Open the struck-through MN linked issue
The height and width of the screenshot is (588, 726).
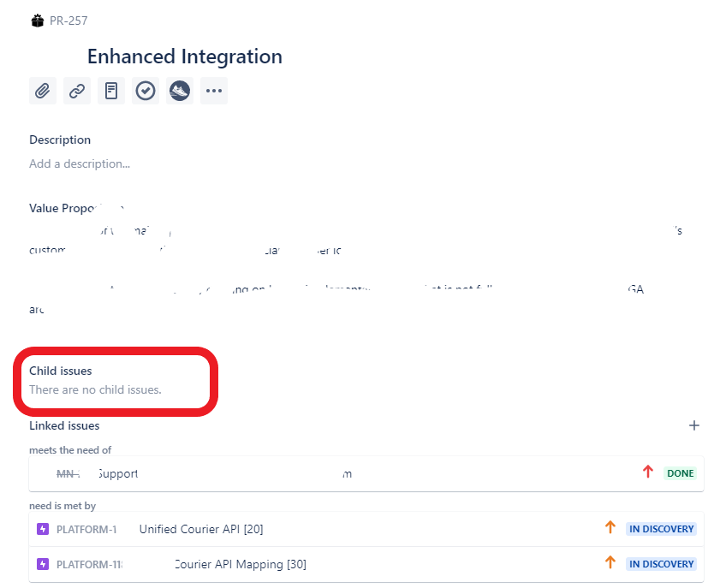pyautogui.click(x=68, y=473)
